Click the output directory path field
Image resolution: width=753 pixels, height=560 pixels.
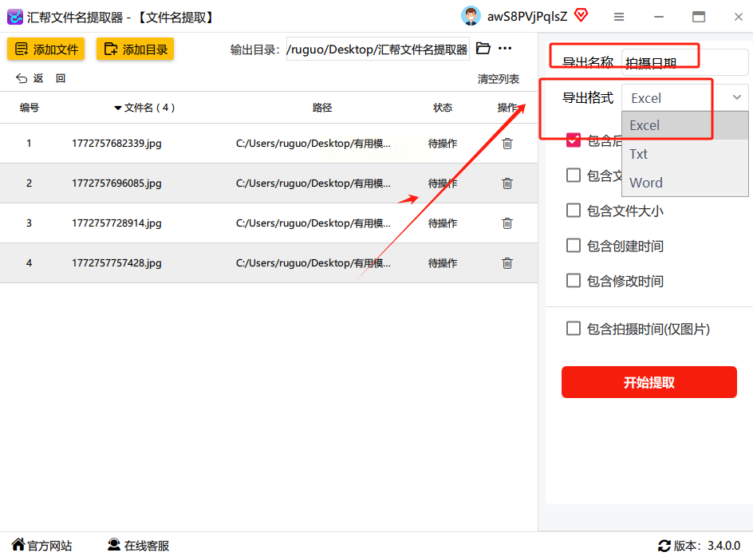(x=378, y=49)
